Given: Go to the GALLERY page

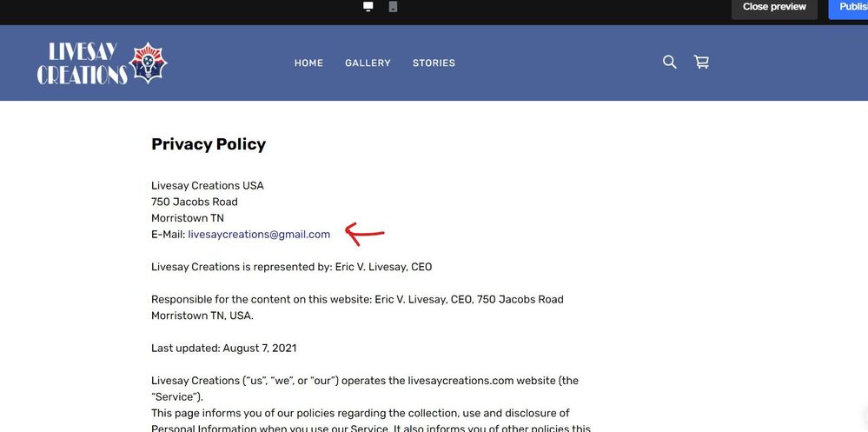Looking at the screenshot, I should tap(368, 63).
